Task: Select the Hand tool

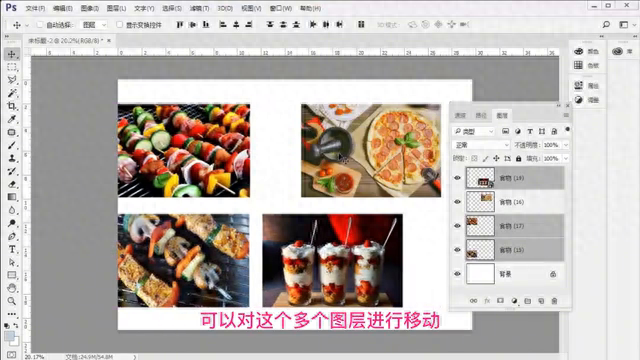Action: pyautogui.click(x=11, y=288)
